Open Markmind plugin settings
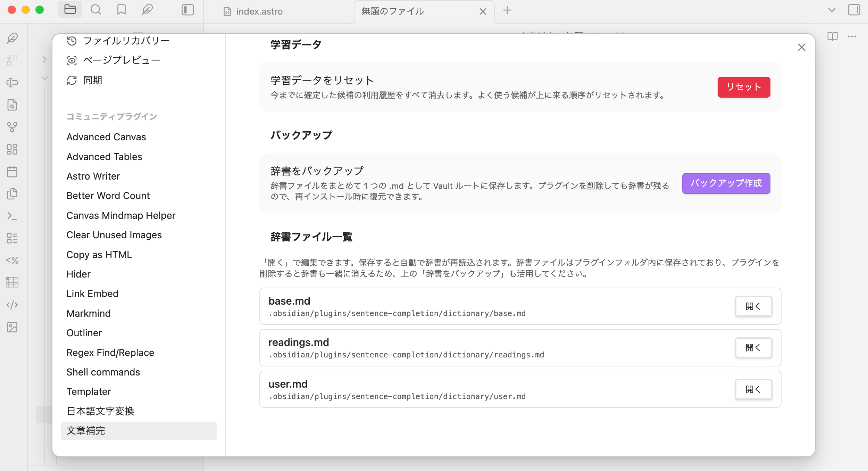The height and width of the screenshot is (471, 868). coord(139,313)
